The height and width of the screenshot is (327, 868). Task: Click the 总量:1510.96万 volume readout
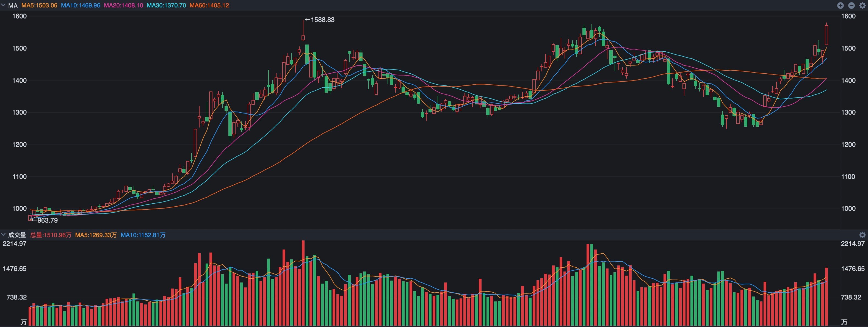click(x=51, y=235)
